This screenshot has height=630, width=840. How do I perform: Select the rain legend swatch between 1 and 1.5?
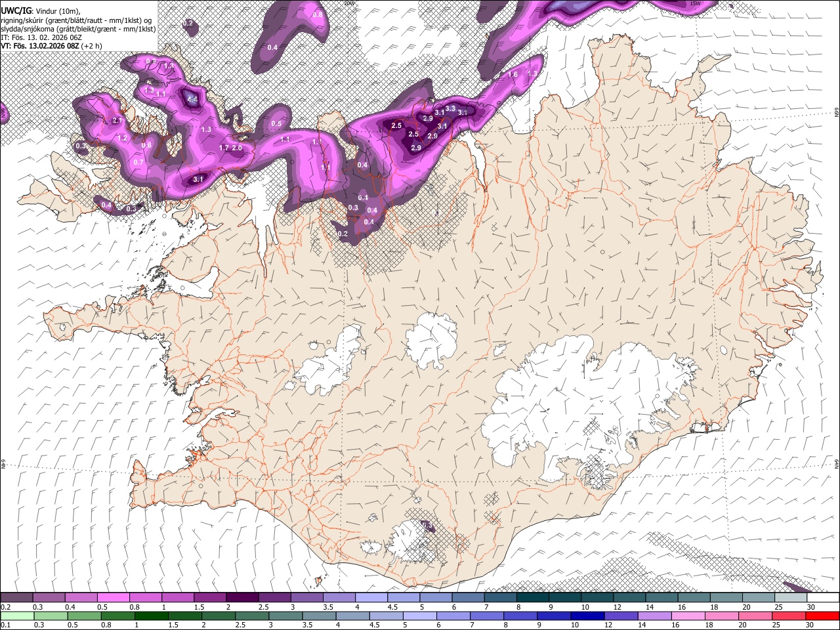point(151,616)
